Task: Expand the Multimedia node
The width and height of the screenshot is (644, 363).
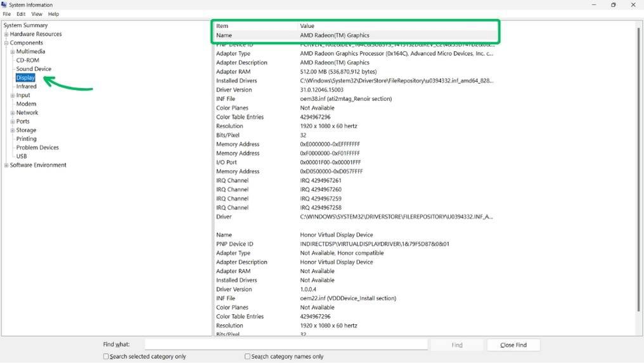Action: point(12,52)
